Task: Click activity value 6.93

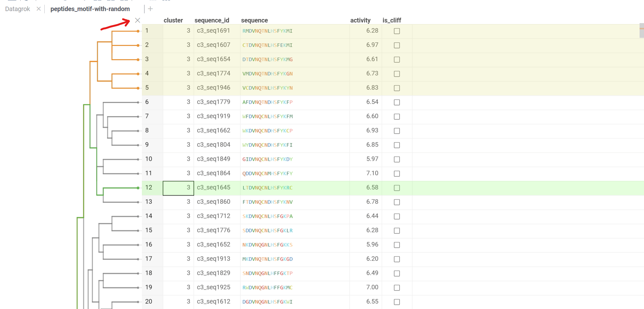Action: [x=372, y=130]
